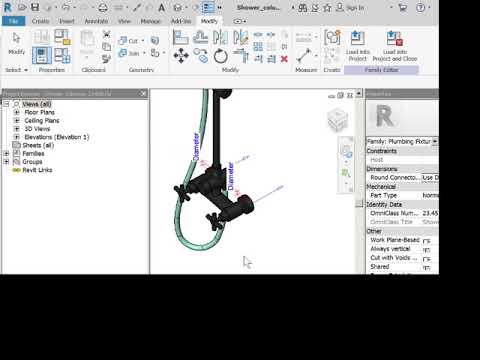The width and height of the screenshot is (480, 360).
Task: Open the Family: Plumbing Fixture type dropdown
Action: (435, 141)
